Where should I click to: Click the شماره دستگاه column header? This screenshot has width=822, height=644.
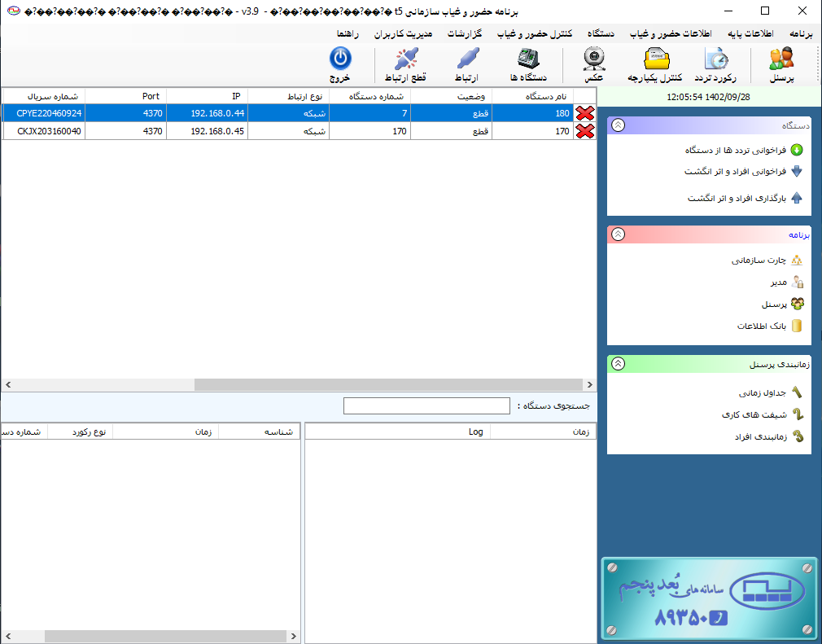(x=370, y=96)
